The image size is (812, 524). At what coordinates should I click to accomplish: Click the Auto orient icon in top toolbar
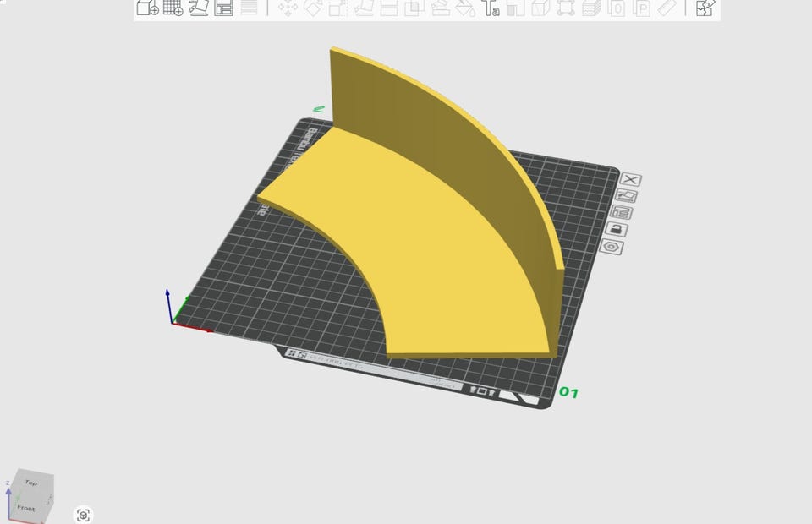coord(198,8)
